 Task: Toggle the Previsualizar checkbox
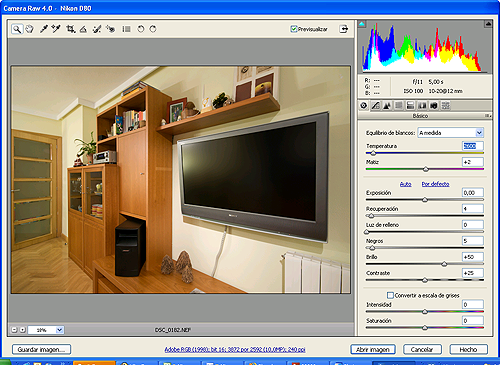coord(294,29)
